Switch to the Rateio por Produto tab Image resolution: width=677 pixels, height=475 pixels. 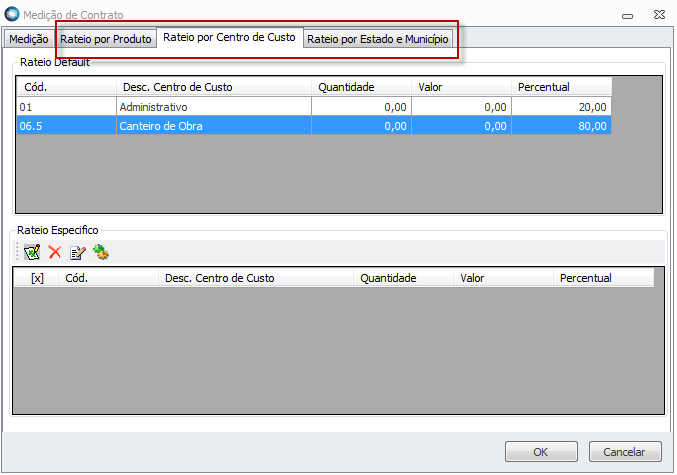(x=106, y=39)
